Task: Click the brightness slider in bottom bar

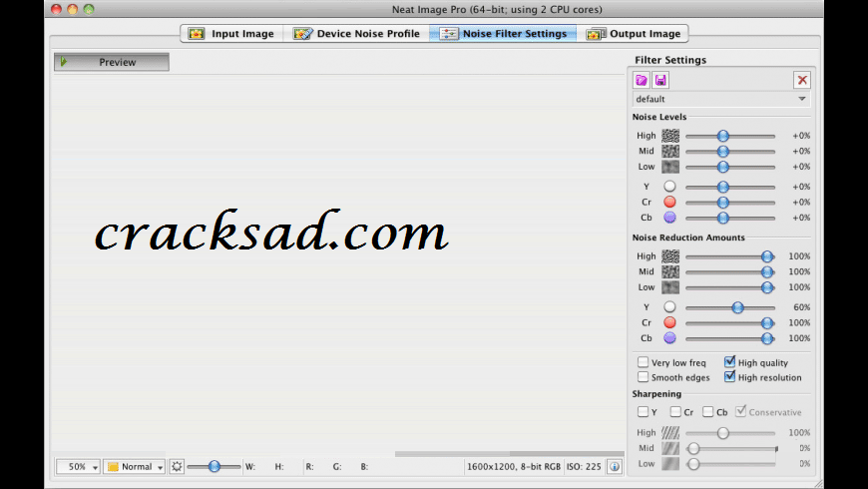Action: [215, 467]
